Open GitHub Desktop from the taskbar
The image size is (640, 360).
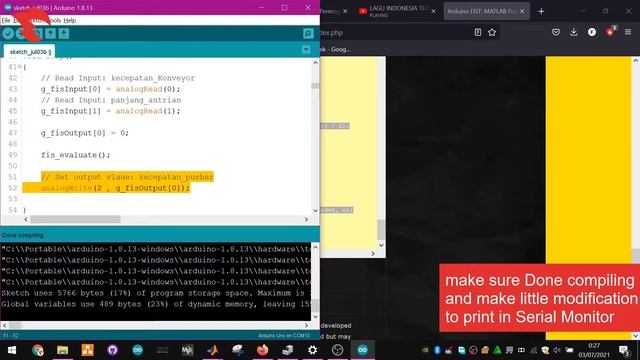coord(113,350)
